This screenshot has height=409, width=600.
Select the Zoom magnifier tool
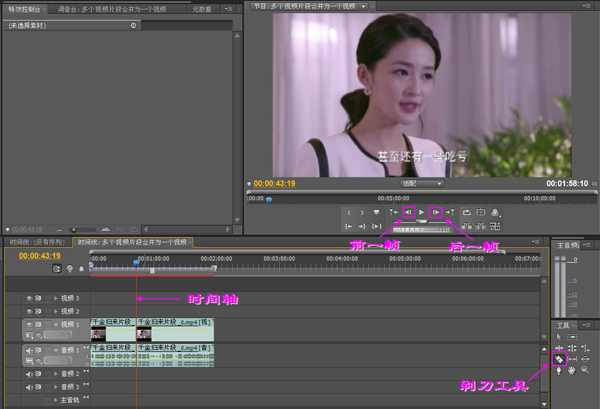point(585,370)
